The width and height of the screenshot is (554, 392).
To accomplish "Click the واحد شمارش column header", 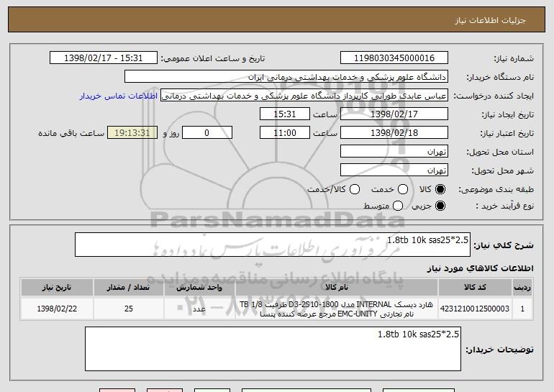I will (199, 288).
